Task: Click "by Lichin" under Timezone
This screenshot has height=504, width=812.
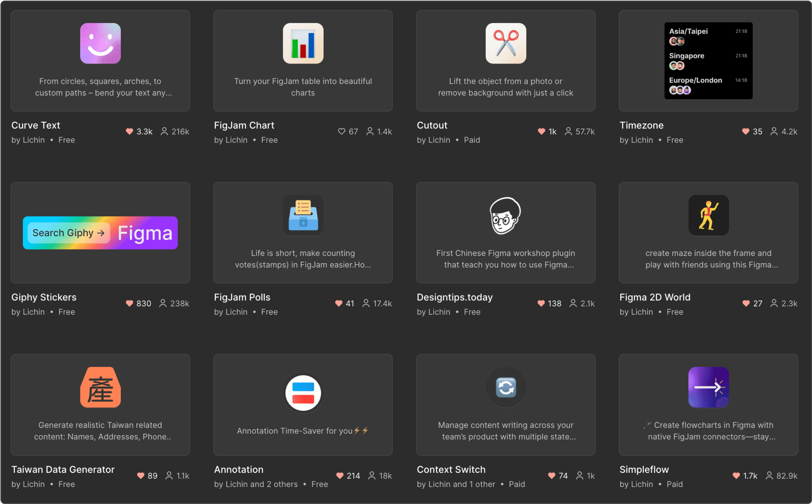Action: coord(636,140)
